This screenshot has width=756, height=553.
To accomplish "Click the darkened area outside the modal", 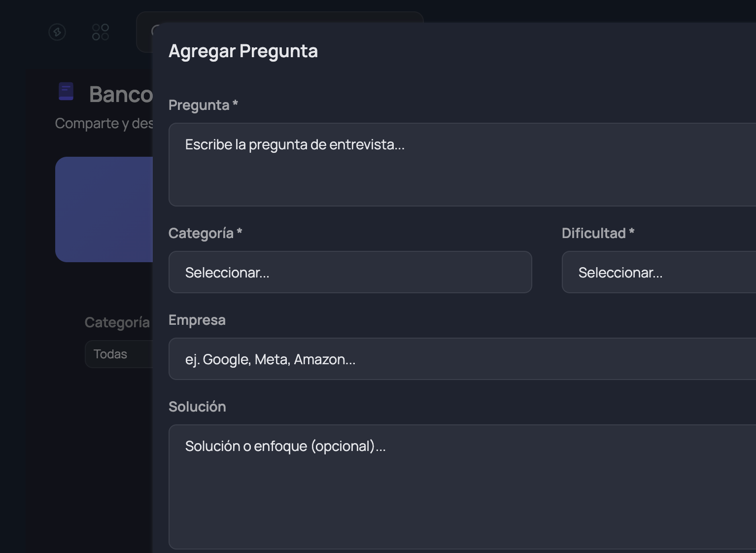I will click(74, 468).
